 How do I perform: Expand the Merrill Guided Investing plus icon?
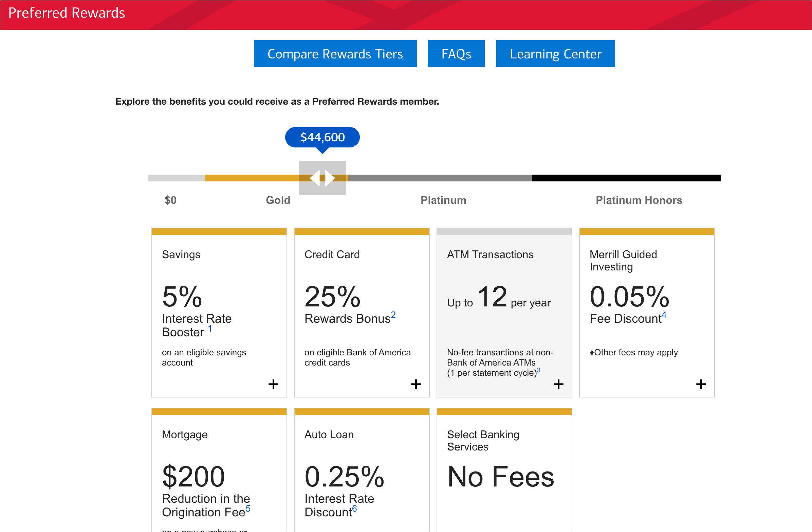(x=701, y=384)
